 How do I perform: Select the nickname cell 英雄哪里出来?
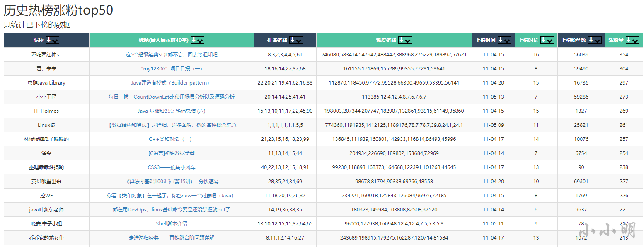coord(46,182)
